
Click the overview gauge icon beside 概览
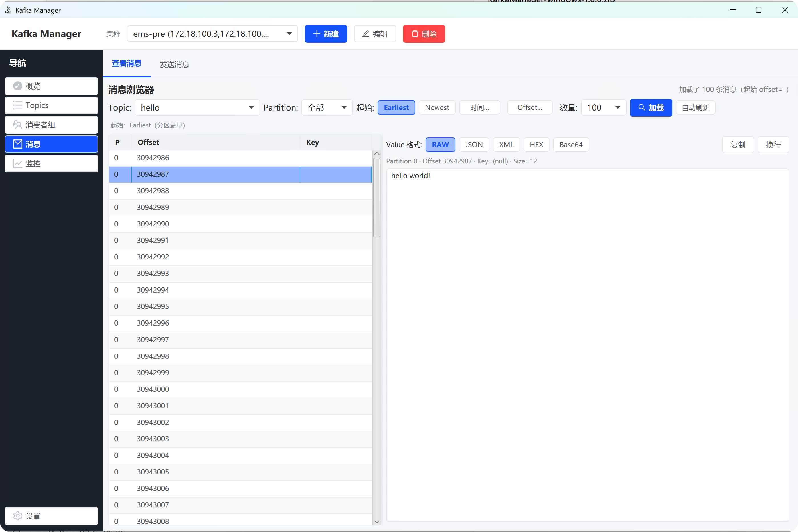pos(18,86)
